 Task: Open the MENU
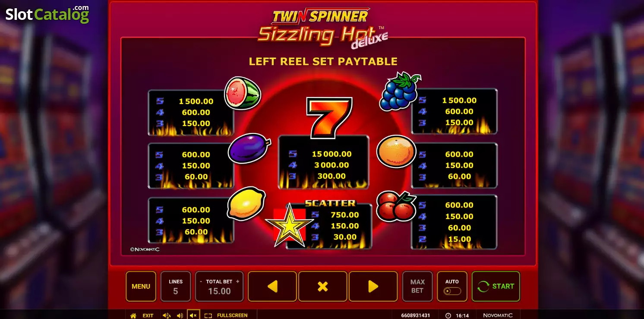pos(141,287)
